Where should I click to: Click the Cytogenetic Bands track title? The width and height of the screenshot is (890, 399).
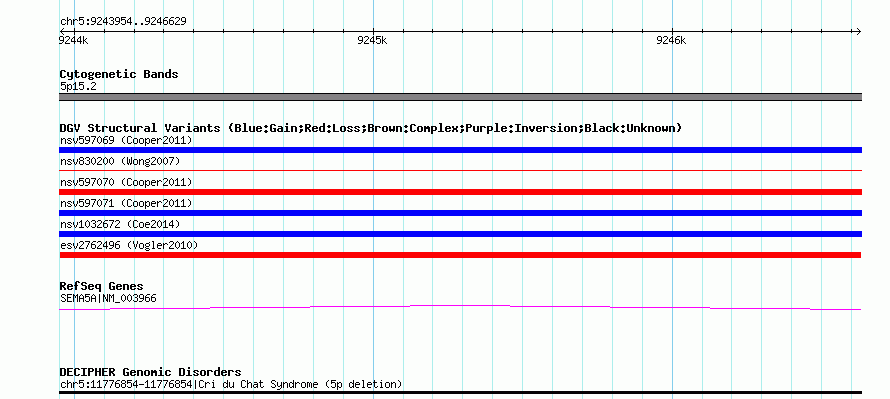tap(119, 74)
